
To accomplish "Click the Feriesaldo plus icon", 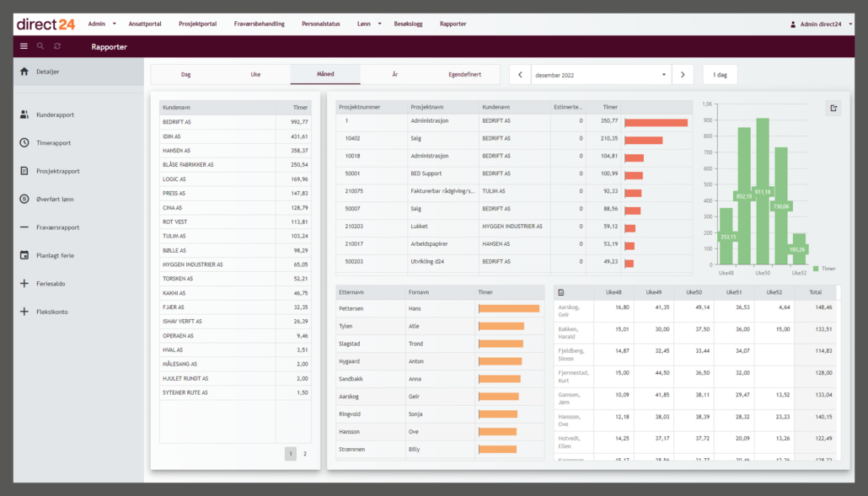I will pos(24,284).
